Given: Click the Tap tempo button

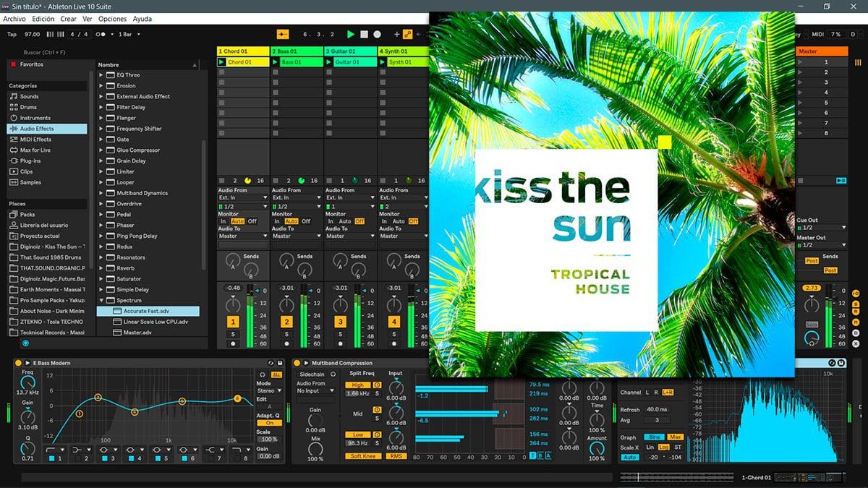Looking at the screenshot, I should click(12, 34).
